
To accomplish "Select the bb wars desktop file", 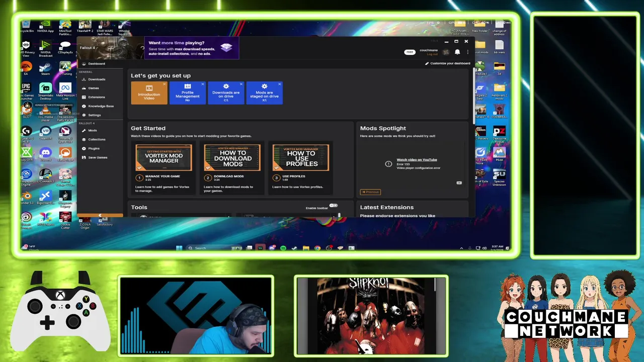I will 499,47.
